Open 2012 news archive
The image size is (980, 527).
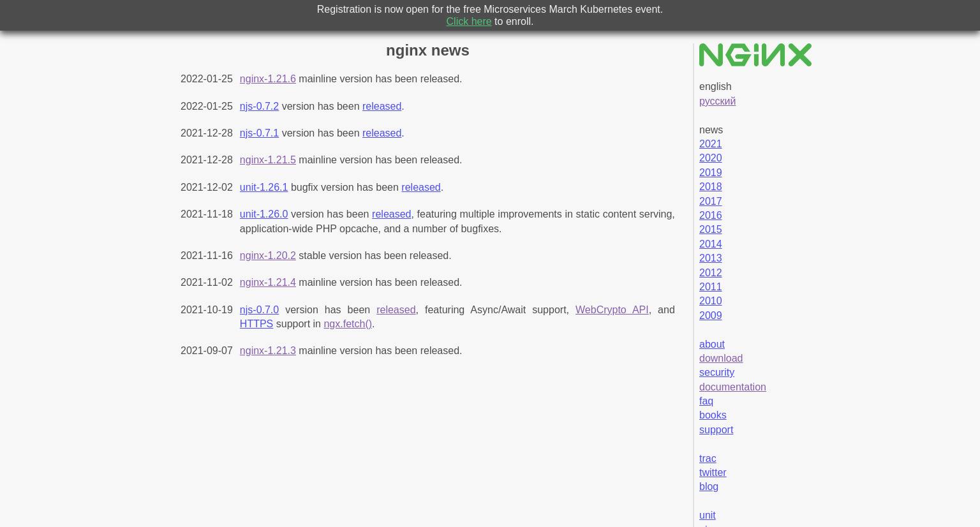[710, 272]
